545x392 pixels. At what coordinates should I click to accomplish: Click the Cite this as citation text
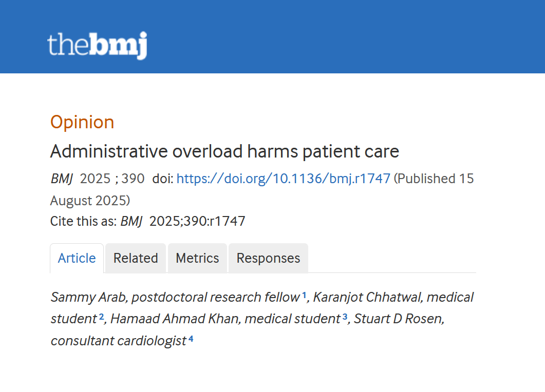point(147,221)
